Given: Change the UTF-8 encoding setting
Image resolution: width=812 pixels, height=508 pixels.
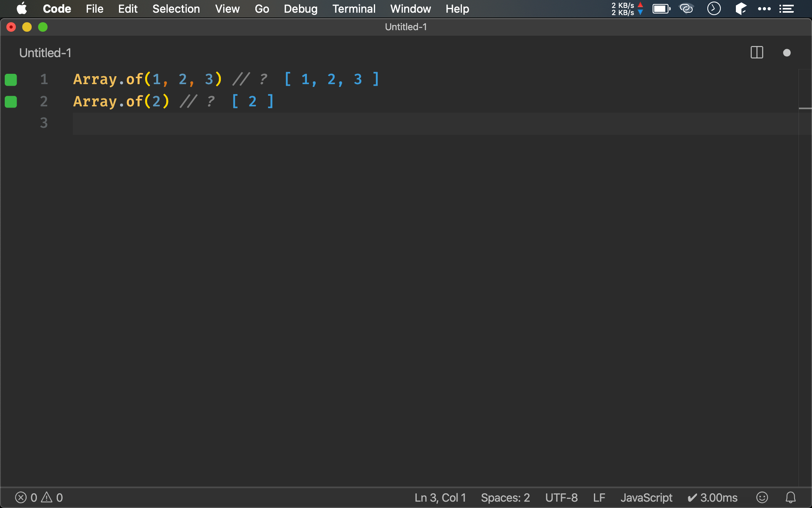Looking at the screenshot, I should [561, 497].
